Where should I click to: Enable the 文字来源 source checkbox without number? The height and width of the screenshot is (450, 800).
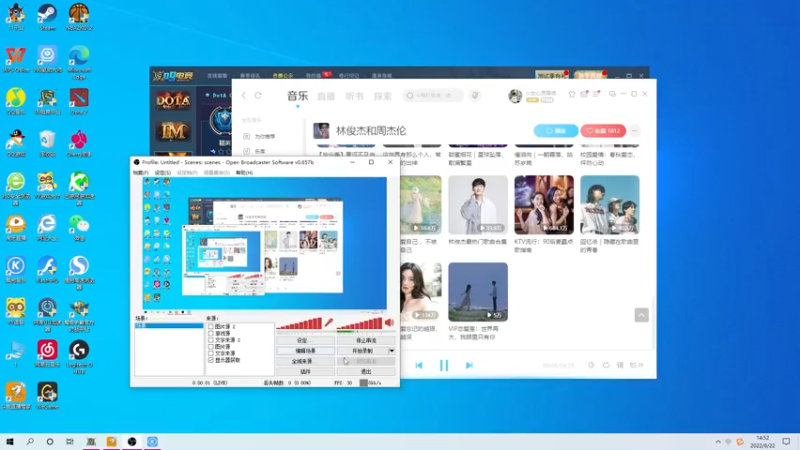click(x=211, y=353)
